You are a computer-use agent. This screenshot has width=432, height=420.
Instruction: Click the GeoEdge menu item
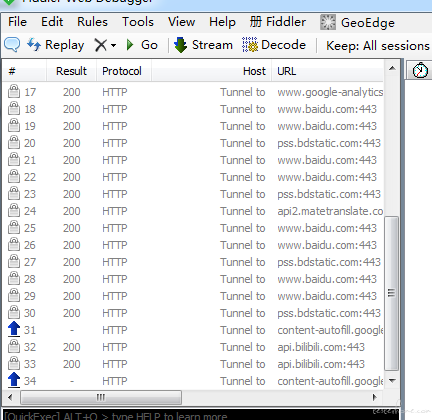tap(357, 23)
